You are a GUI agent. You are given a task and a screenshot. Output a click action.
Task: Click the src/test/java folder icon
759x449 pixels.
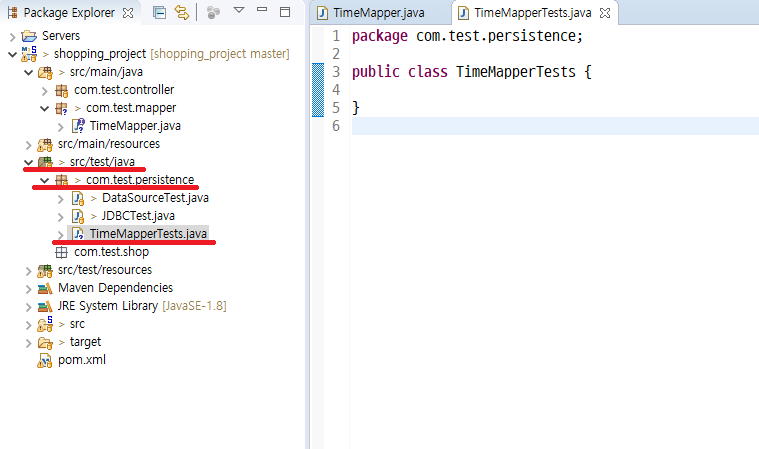pyautogui.click(x=45, y=162)
